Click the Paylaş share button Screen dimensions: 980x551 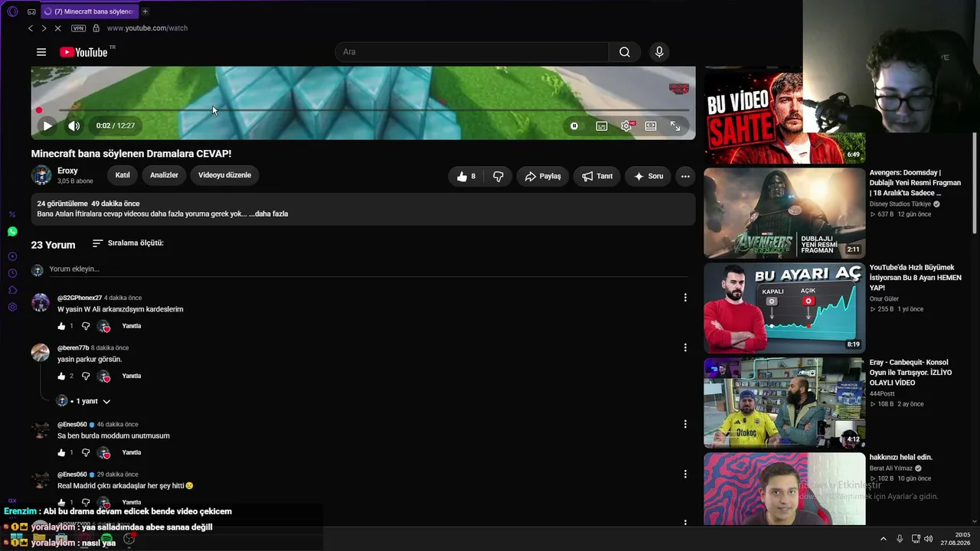(543, 176)
